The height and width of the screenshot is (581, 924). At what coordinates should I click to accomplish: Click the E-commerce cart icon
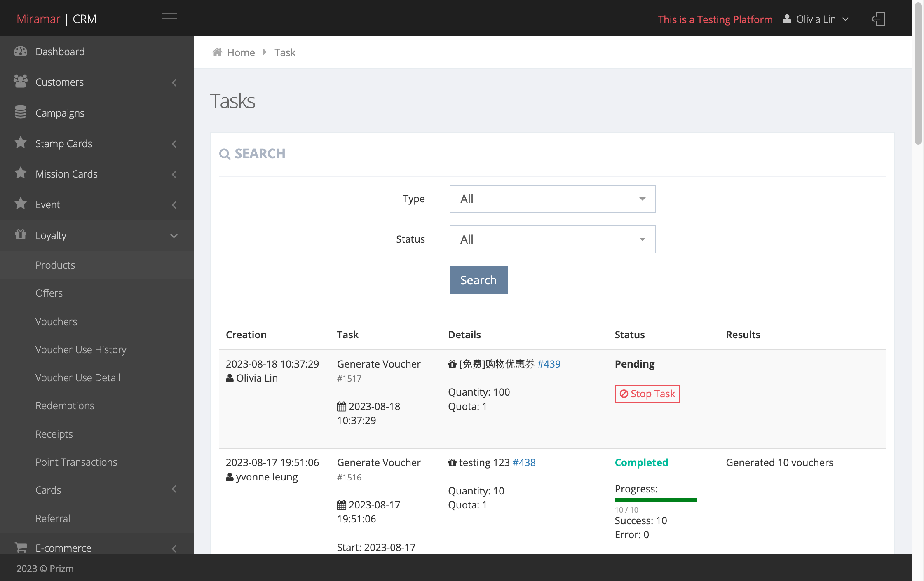click(x=21, y=547)
